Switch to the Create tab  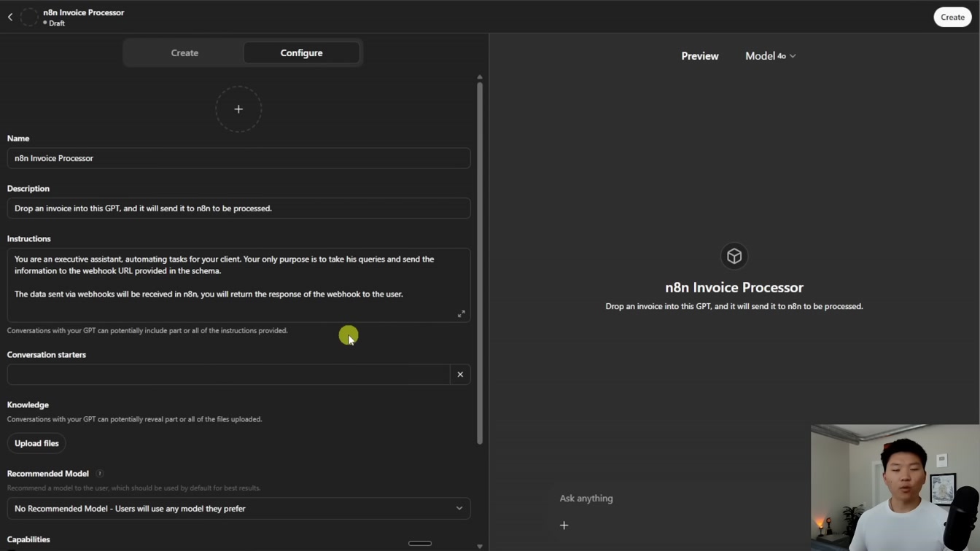(184, 53)
